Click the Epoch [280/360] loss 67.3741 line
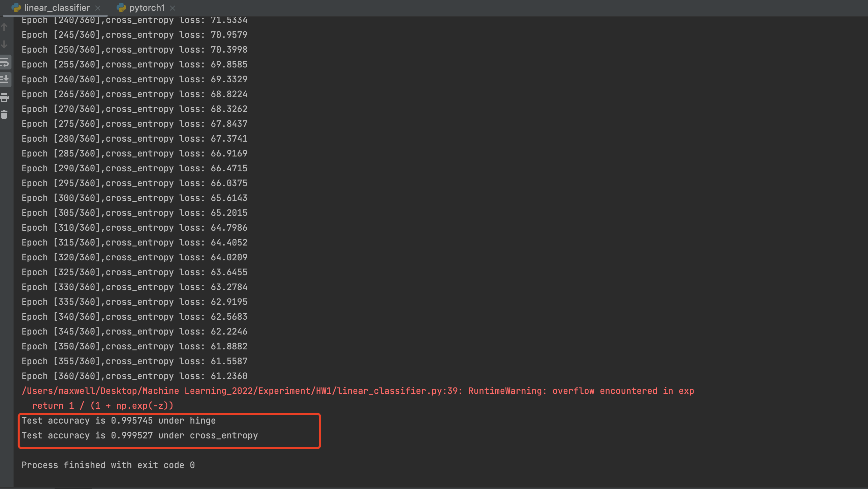The image size is (868, 489). pyautogui.click(x=134, y=139)
